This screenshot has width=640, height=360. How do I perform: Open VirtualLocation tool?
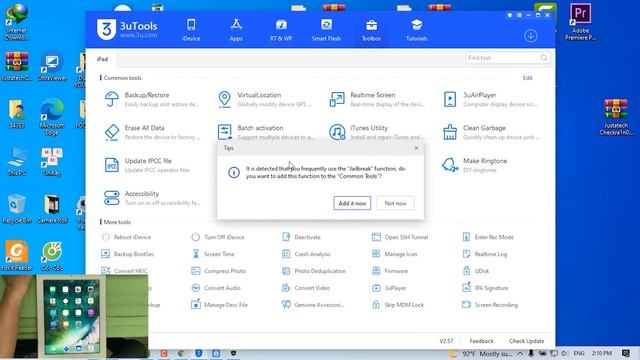coord(264,99)
